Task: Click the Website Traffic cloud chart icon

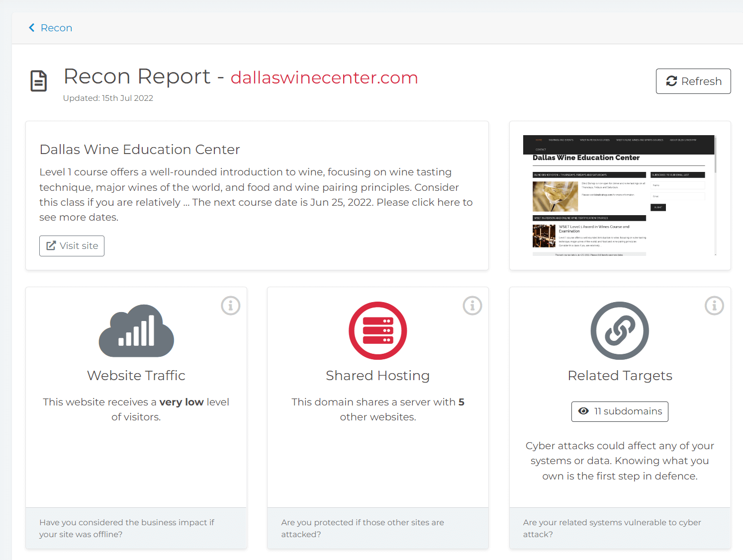Action: point(136,331)
